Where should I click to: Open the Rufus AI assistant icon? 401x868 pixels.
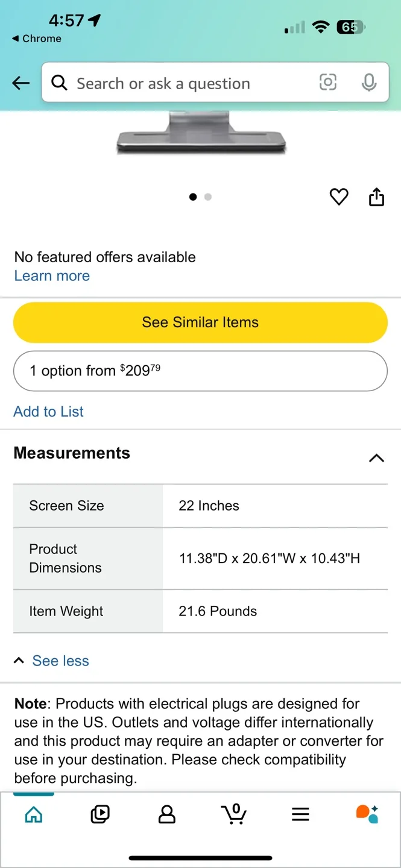367,814
